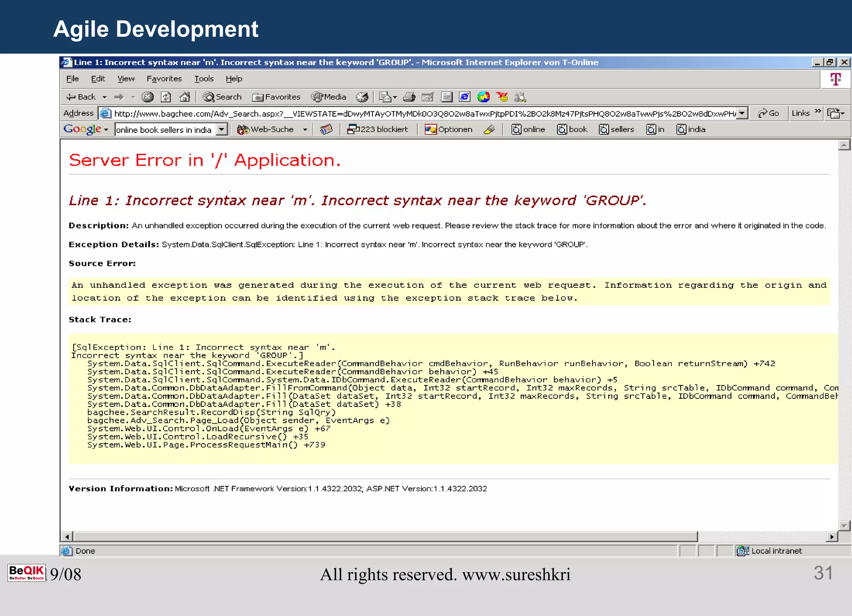852x616 pixels.
Task: Expand the Back button history dropdown
Action: (104, 97)
